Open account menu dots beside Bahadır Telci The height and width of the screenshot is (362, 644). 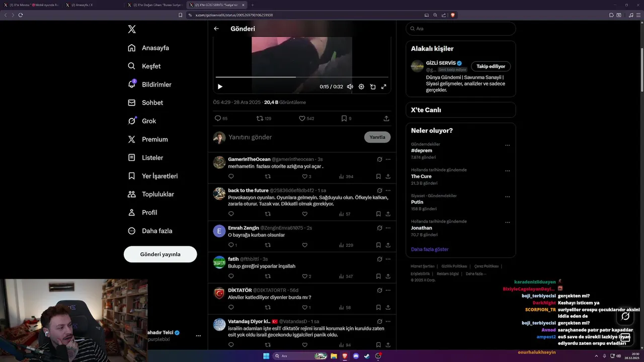click(x=198, y=336)
